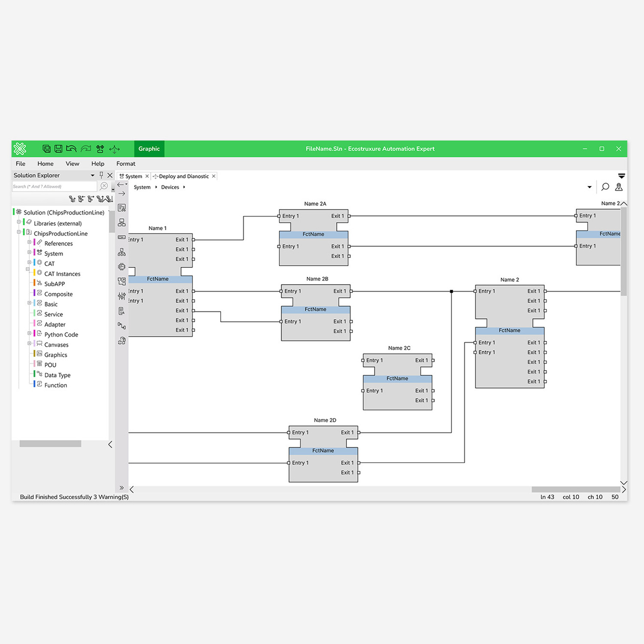Switch to Deploy and Dianostic tab
The width and height of the screenshot is (644, 644).
click(x=183, y=176)
